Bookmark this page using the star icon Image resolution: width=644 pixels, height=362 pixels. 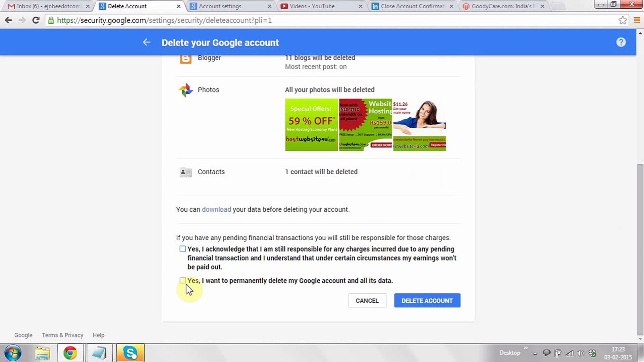623,20
